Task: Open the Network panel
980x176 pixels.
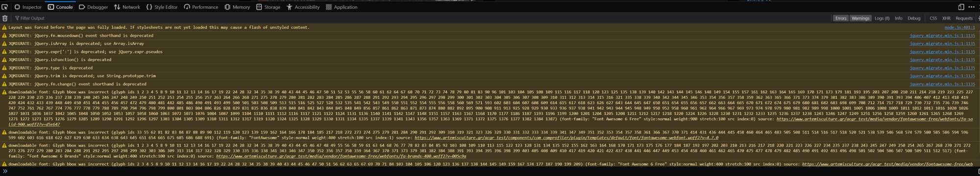Action: tap(127, 7)
